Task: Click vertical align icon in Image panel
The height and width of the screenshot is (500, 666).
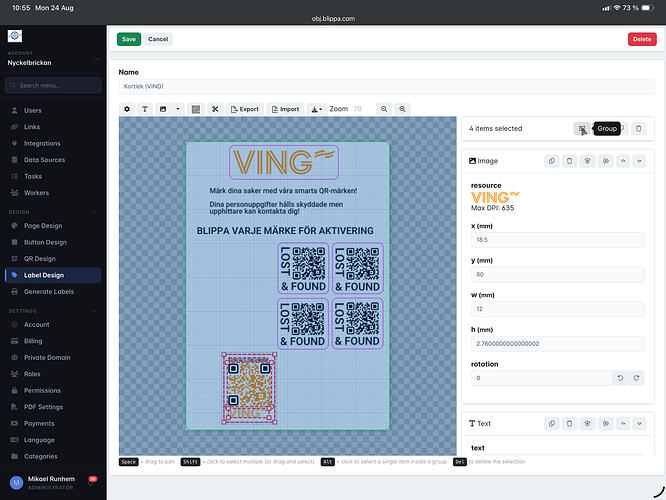Action: pyautogui.click(x=606, y=161)
